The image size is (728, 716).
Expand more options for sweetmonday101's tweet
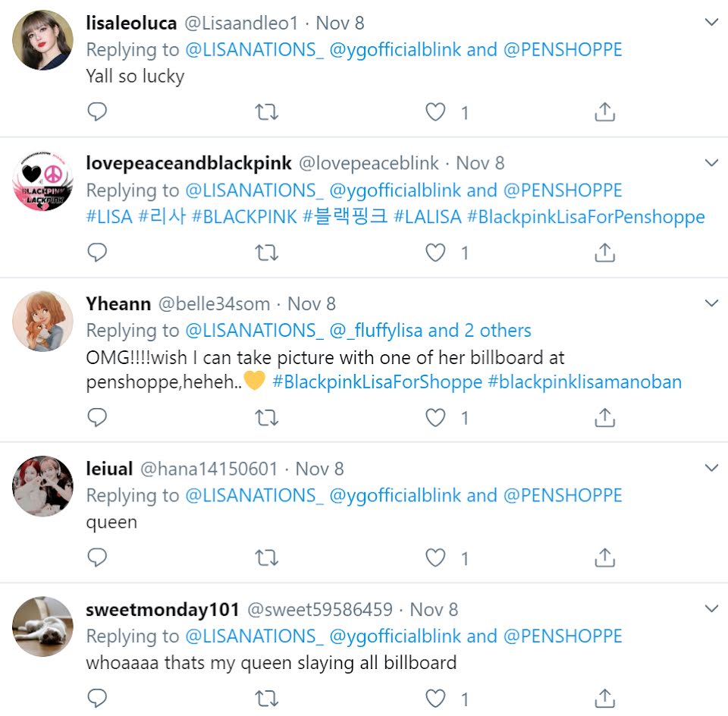tap(711, 608)
